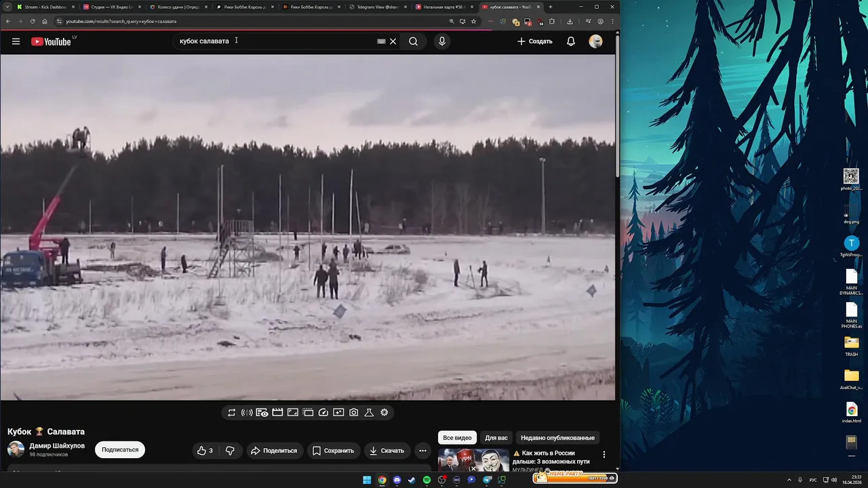Click the Сохранить save button
Screen dimensions: 868x488
(x=333, y=450)
